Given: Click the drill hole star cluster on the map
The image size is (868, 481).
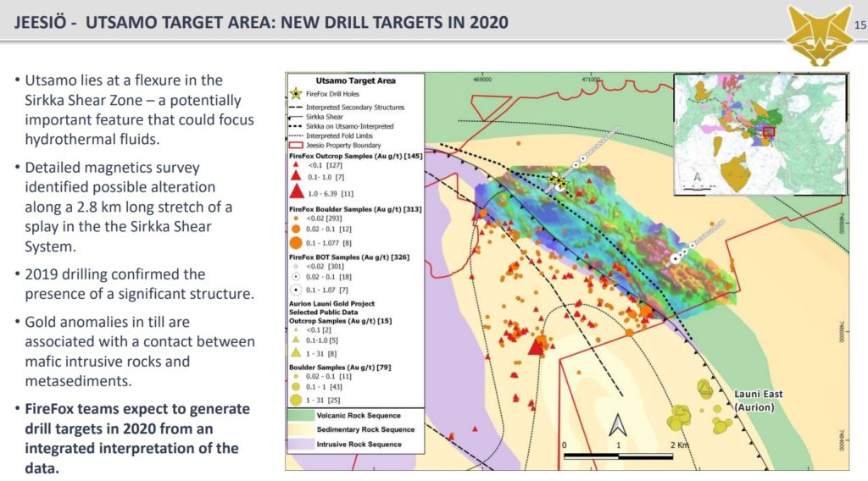Looking at the screenshot, I should (558, 180).
